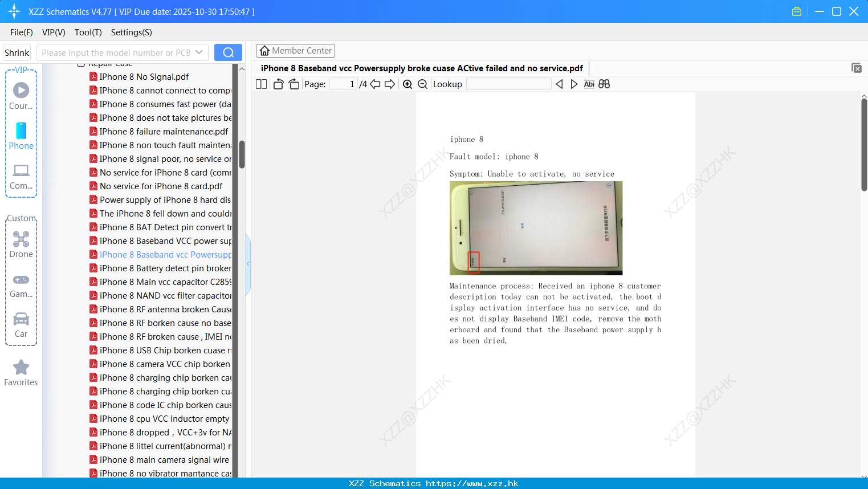Select the Phone category icon
The width and height of the screenshot is (868, 489).
tap(21, 136)
